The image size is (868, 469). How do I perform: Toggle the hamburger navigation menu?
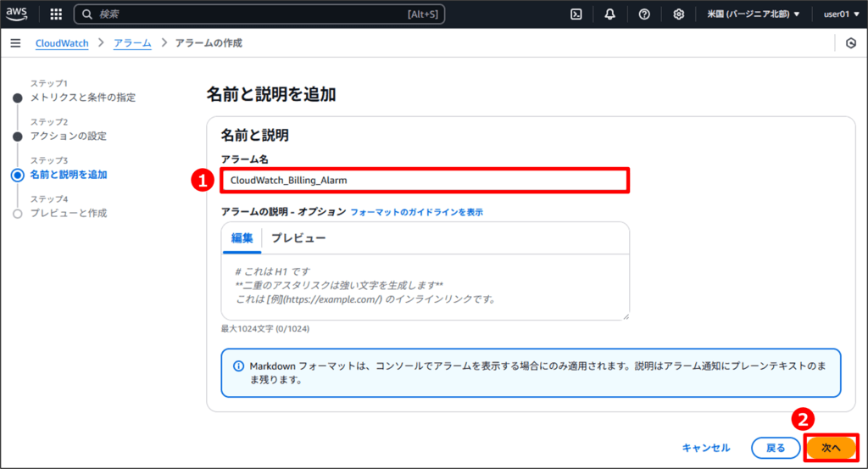(x=15, y=43)
